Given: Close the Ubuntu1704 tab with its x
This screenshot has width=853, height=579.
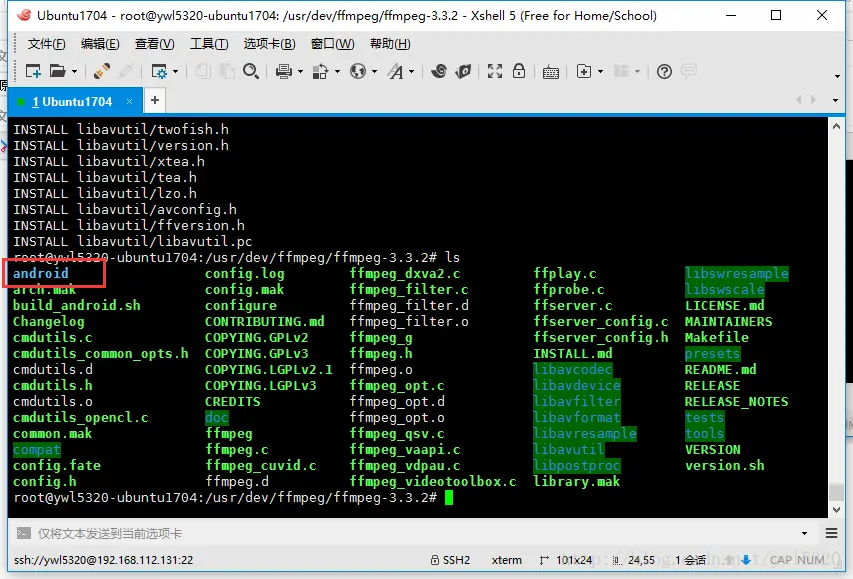Looking at the screenshot, I should tap(129, 101).
